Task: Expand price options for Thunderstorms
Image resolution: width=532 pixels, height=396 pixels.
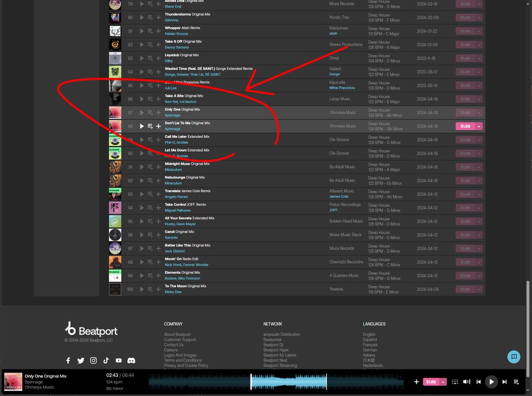Action: pos(479,18)
